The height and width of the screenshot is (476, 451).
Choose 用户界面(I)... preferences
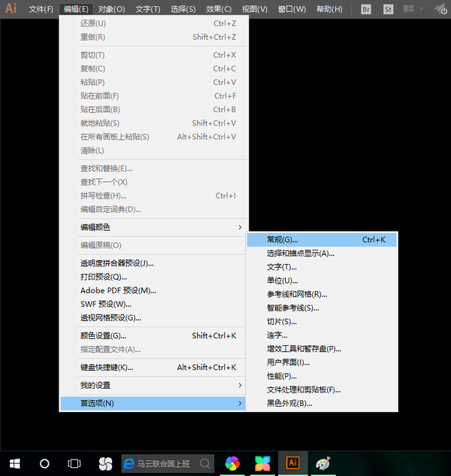pyautogui.click(x=322, y=362)
